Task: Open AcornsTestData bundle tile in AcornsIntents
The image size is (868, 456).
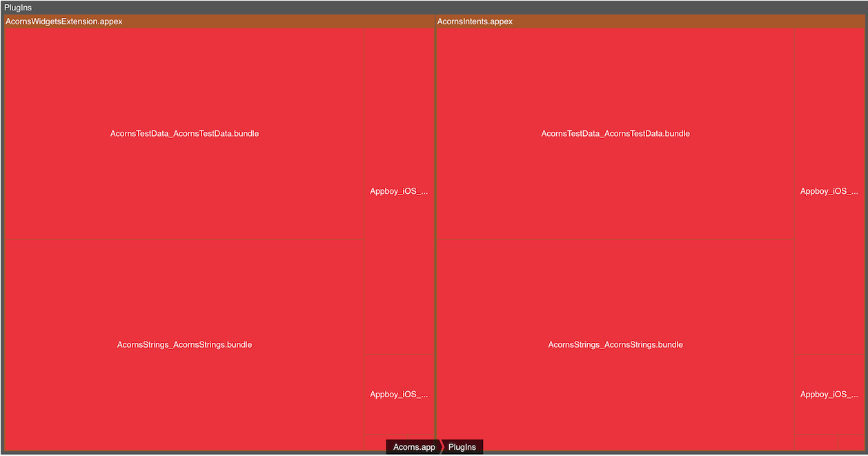Action: pos(615,134)
